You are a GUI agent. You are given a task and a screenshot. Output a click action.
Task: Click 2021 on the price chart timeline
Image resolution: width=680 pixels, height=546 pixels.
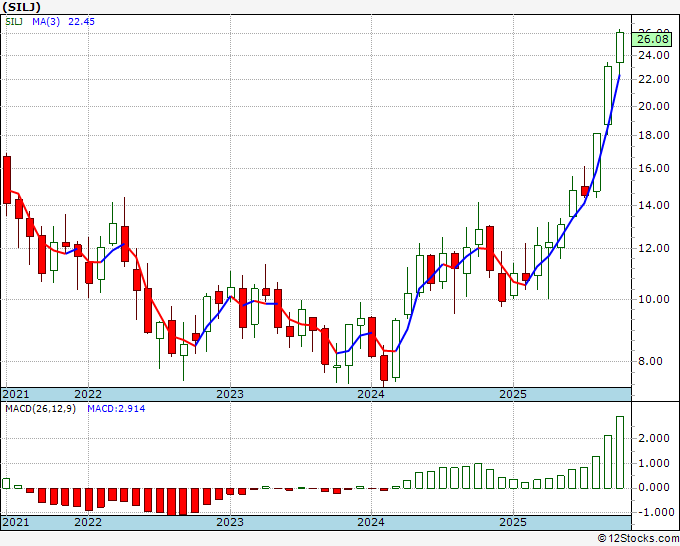click(16, 394)
